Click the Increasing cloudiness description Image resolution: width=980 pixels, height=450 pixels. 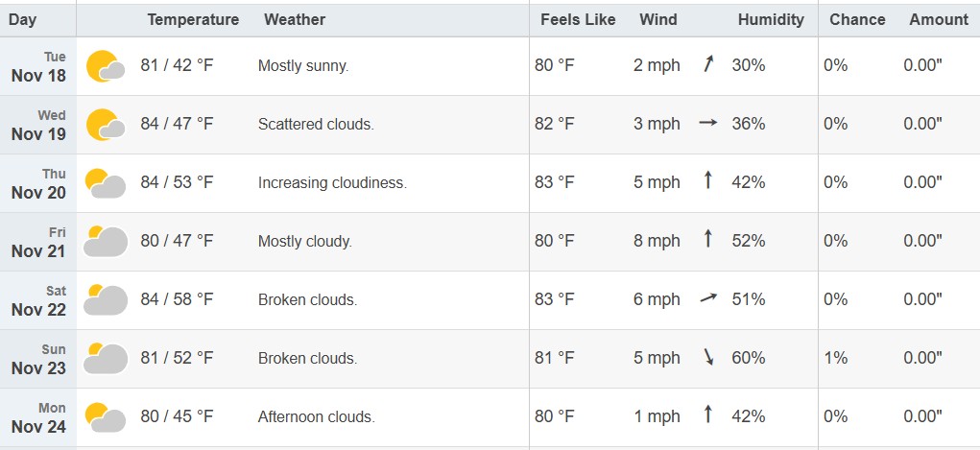pos(332,182)
